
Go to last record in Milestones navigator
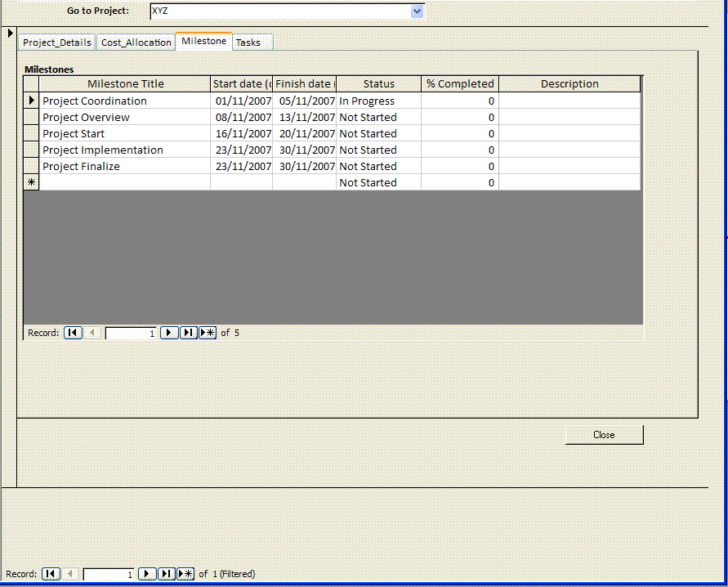click(x=188, y=333)
